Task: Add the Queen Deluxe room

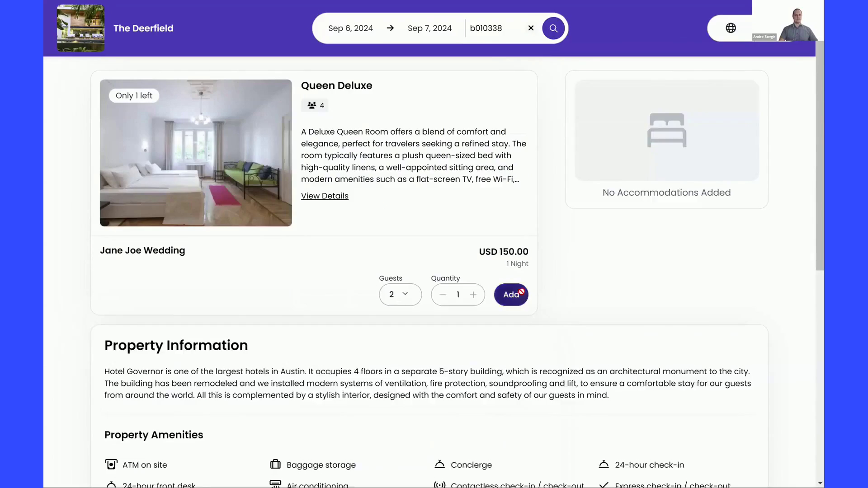Action: 511,295
